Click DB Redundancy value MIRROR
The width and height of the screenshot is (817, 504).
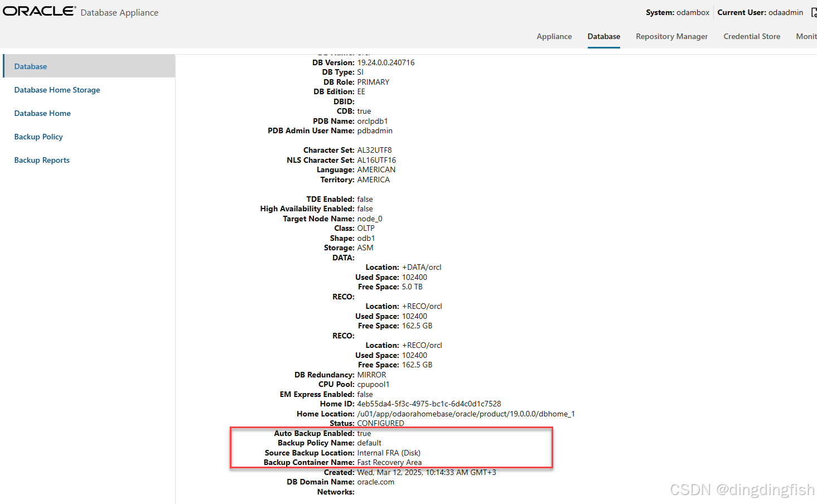pos(371,375)
